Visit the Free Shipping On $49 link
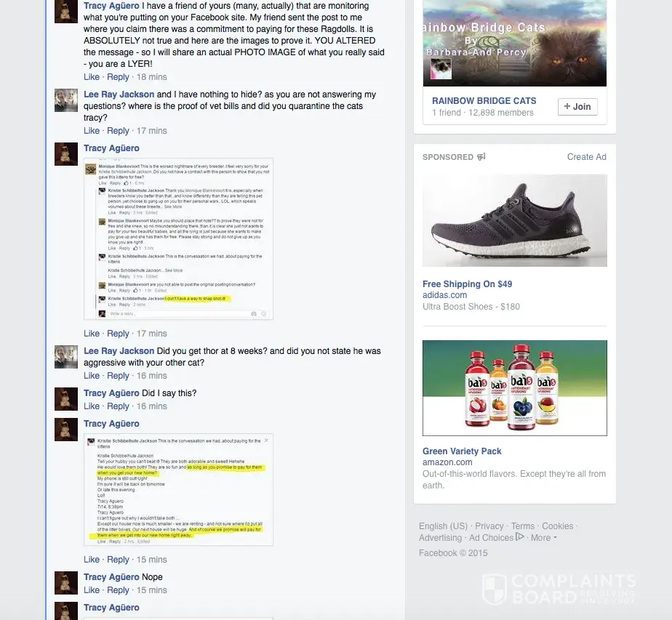 pos(467,284)
